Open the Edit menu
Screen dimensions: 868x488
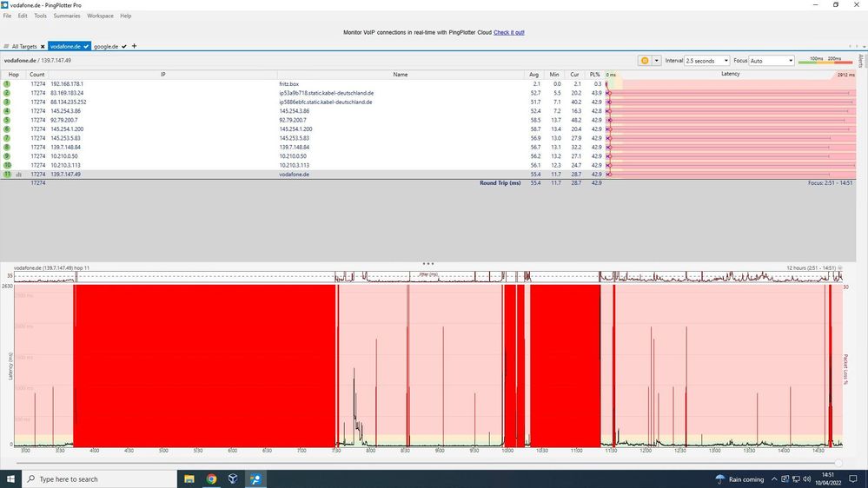pyautogui.click(x=23, y=16)
